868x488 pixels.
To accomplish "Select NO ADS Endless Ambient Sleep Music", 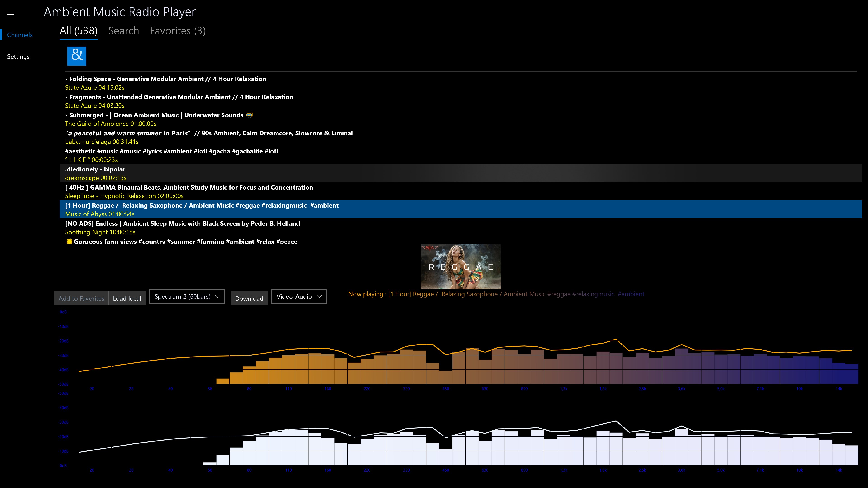I will (x=182, y=227).
